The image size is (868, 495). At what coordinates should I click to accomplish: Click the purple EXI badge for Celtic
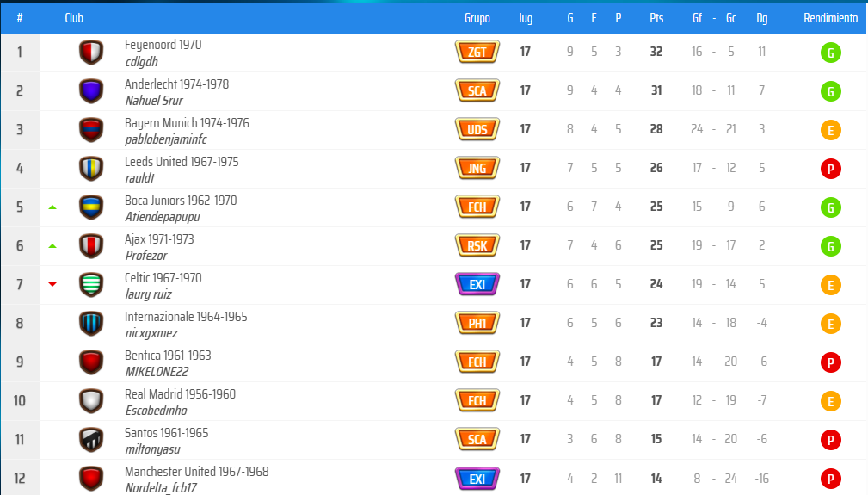(477, 285)
